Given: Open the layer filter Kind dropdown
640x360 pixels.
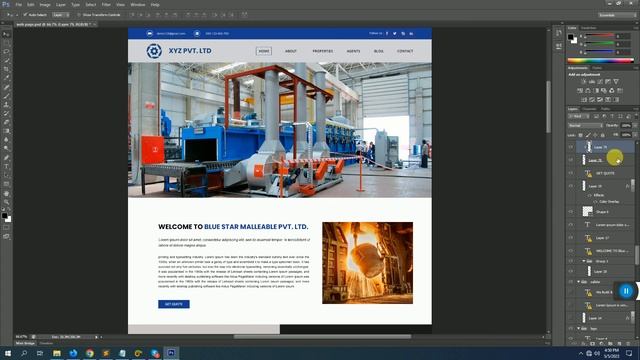Looking at the screenshot, I should 579,117.
